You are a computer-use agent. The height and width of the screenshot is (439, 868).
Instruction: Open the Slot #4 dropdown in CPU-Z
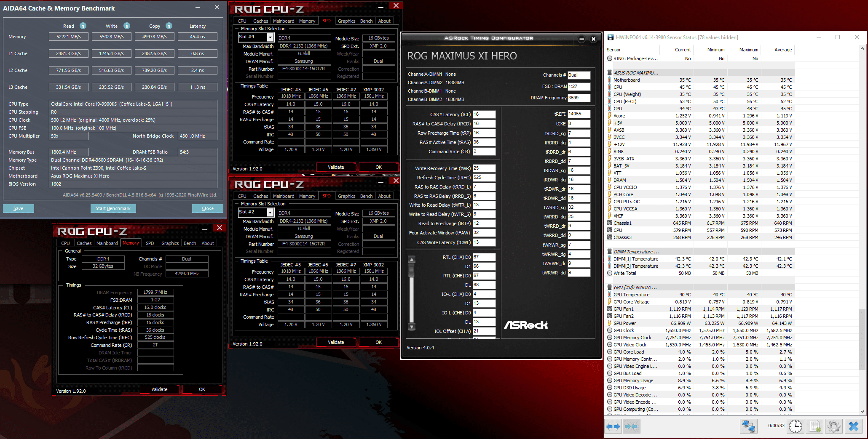point(270,37)
